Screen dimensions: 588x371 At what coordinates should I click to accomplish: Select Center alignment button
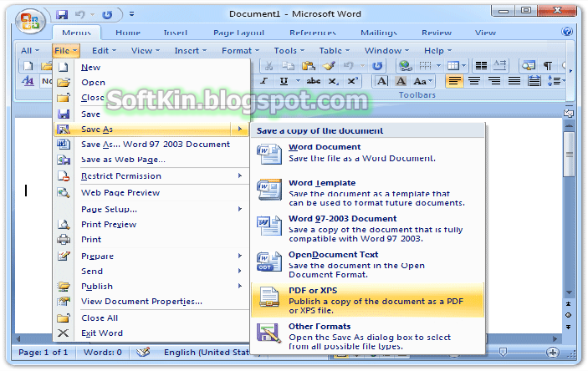[474, 81]
